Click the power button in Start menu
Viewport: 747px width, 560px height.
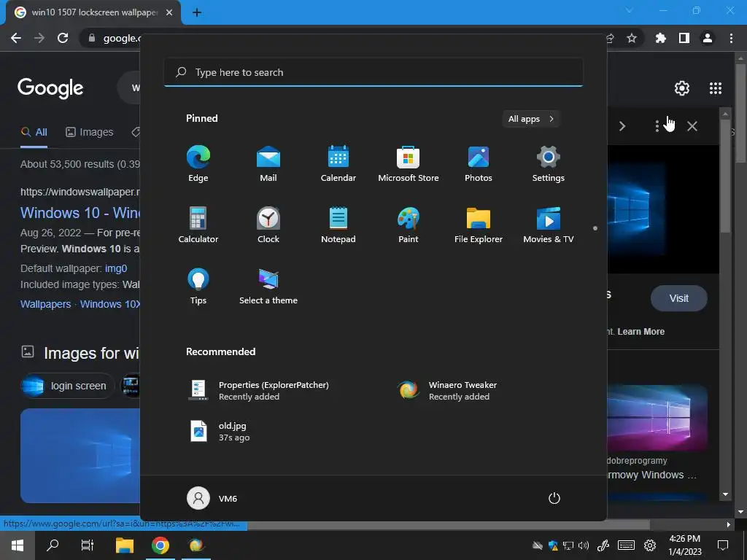tap(554, 498)
